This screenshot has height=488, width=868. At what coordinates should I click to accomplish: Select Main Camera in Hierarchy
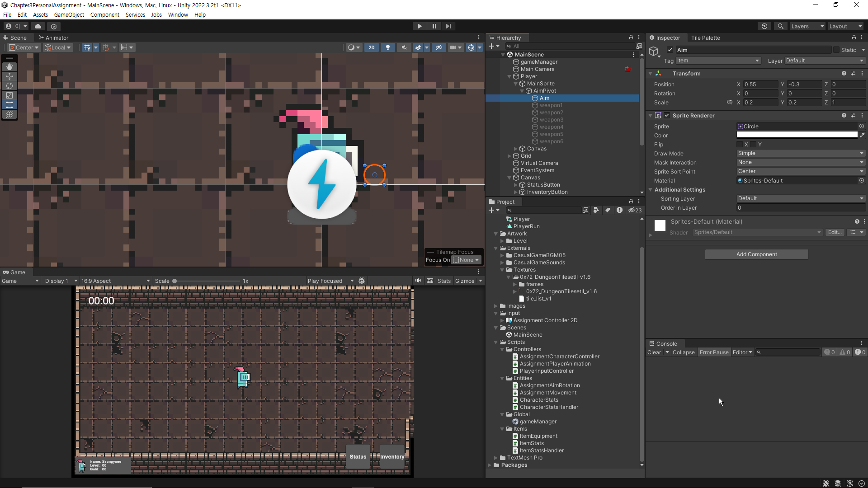pyautogui.click(x=537, y=69)
